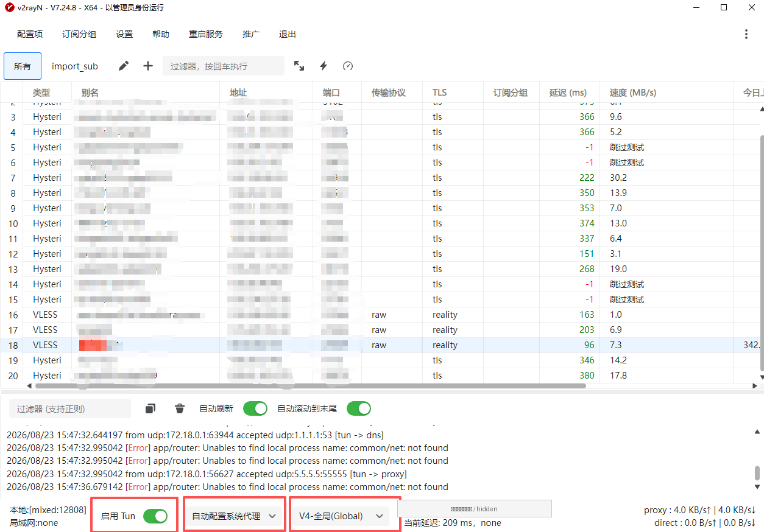Click the trash clear log icon
764x532 pixels.
click(180, 408)
